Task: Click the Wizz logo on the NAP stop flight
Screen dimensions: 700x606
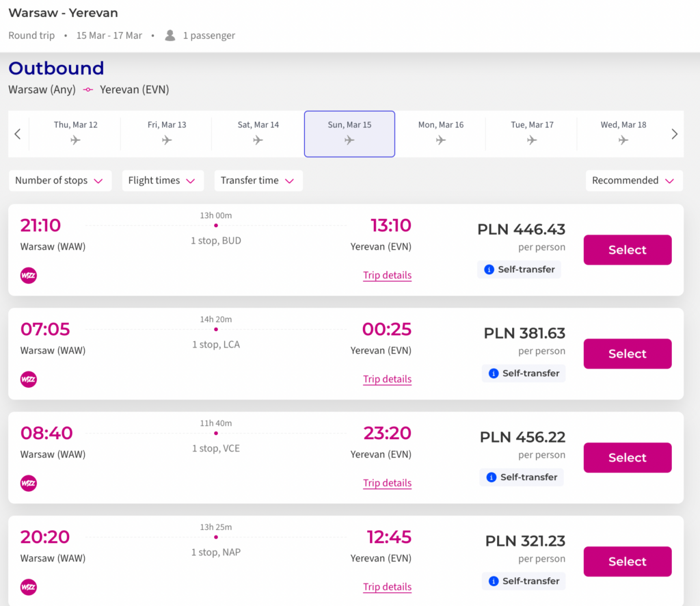Action: click(28, 586)
